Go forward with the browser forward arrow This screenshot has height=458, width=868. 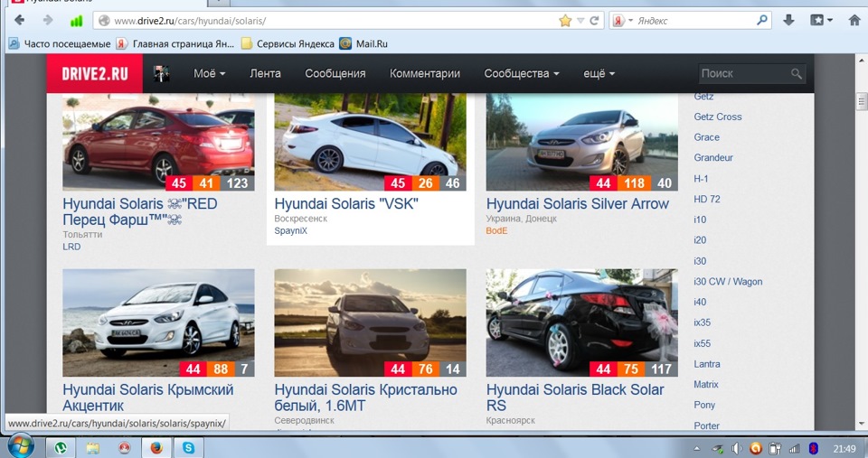click(x=48, y=21)
